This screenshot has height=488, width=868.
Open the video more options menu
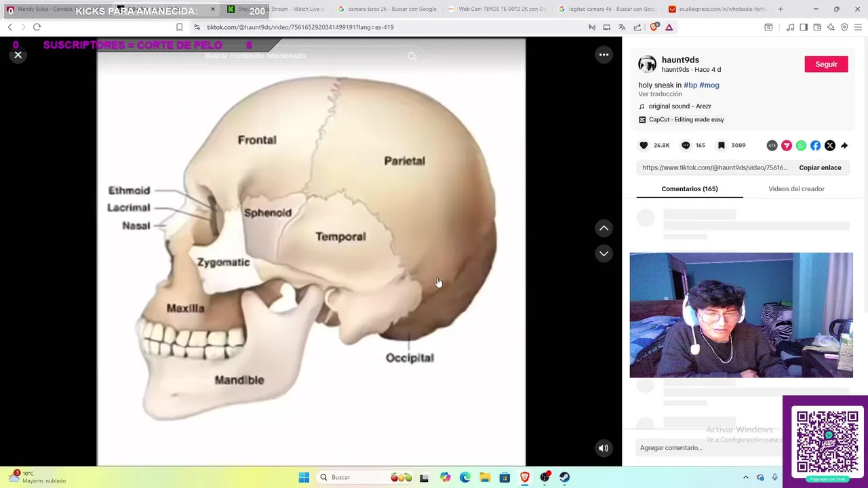(x=604, y=55)
